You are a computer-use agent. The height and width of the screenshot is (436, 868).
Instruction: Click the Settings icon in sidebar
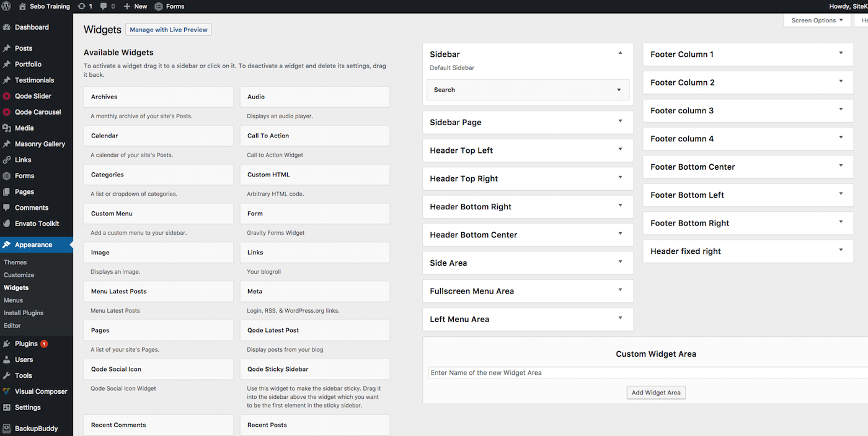7,408
